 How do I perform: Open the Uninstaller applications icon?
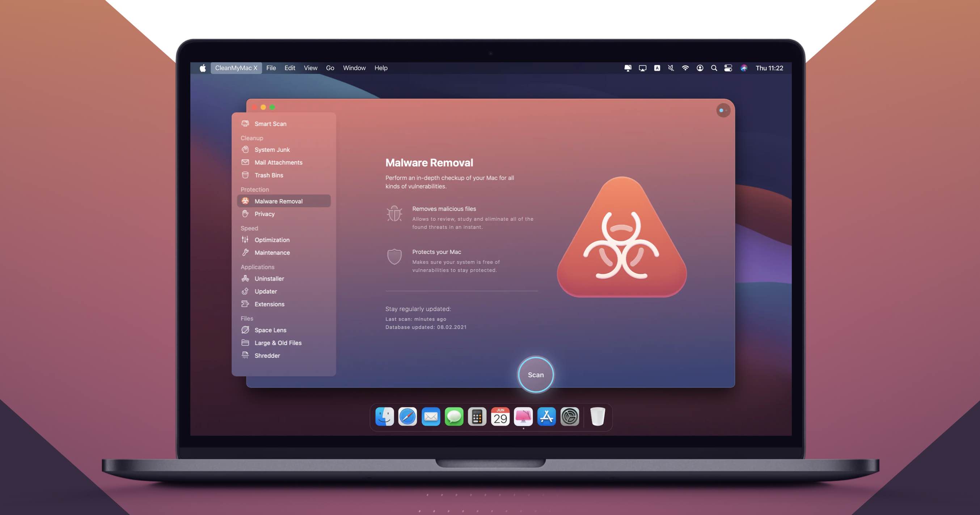coord(245,278)
